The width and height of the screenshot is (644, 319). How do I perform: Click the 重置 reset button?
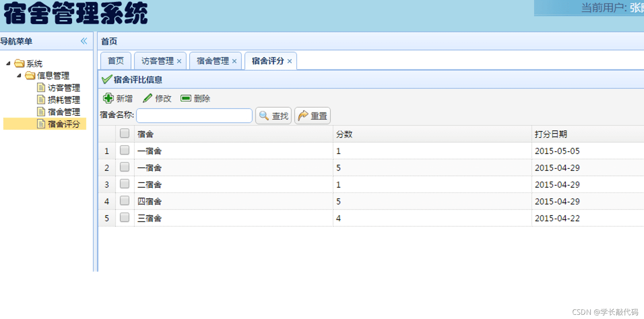click(313, 116)
